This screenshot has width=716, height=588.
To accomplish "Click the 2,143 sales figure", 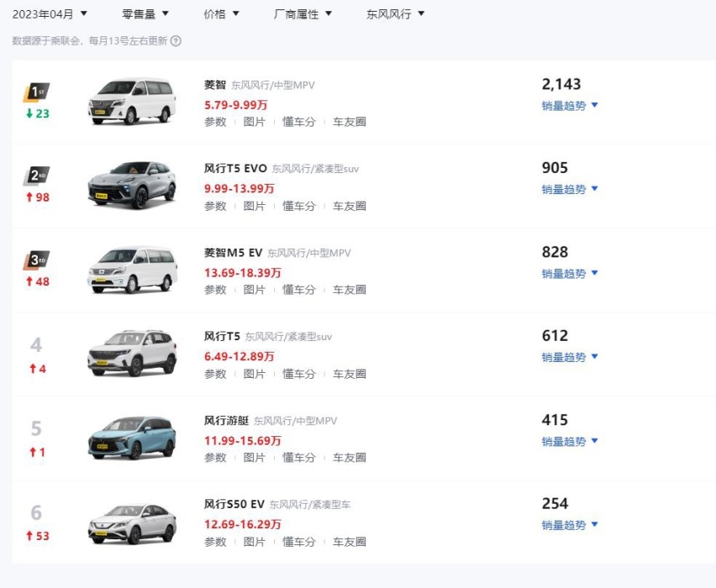I will [x=561, y=84].
